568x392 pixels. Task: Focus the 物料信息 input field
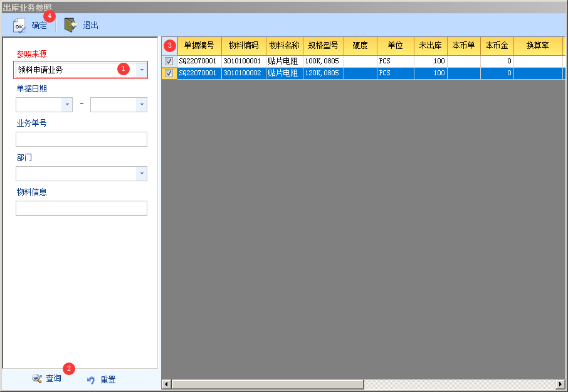82,208
